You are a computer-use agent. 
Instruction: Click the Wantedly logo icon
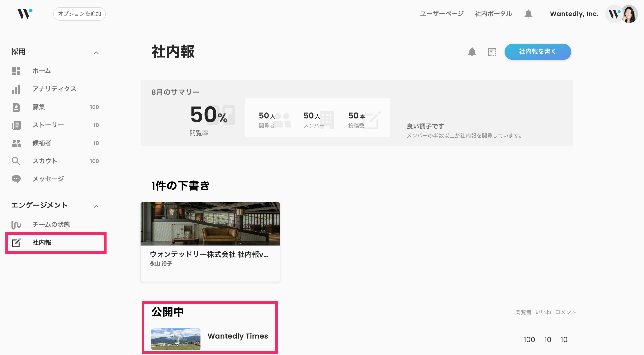[x=25, y=14]
